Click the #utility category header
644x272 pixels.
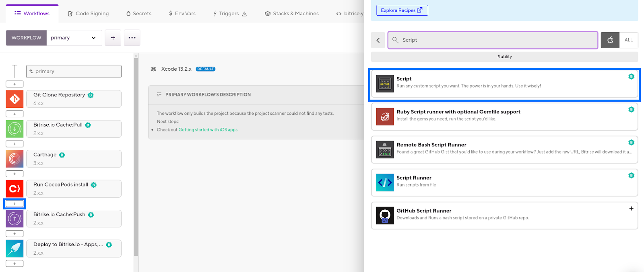[x=504, y=57]
